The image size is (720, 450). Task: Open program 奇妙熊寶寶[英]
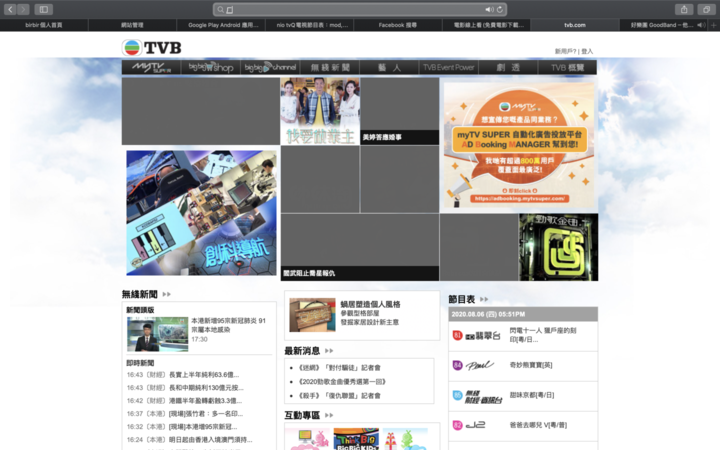pyautogui.click(x=531, y=365)
